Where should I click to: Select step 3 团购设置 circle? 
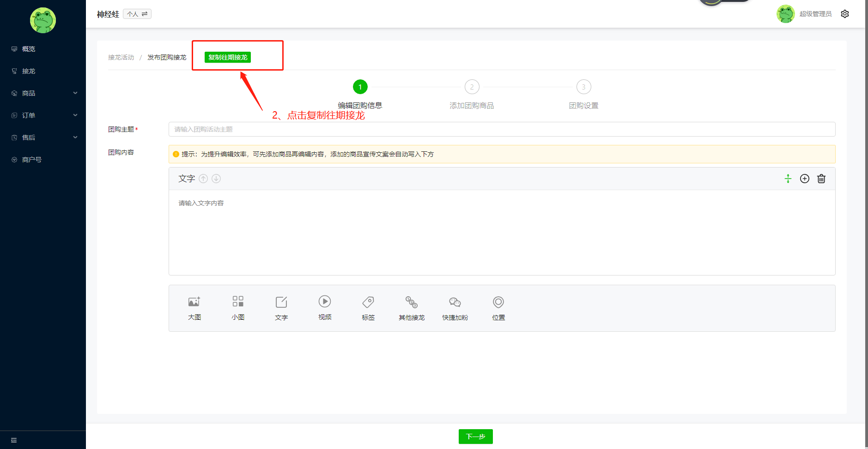coord(584,87)
